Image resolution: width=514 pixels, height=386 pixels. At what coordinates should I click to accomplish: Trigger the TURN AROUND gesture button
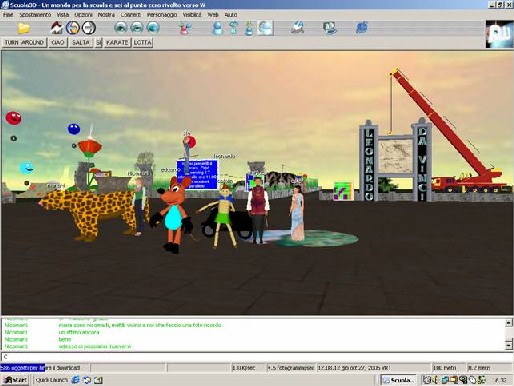(24, 43)
